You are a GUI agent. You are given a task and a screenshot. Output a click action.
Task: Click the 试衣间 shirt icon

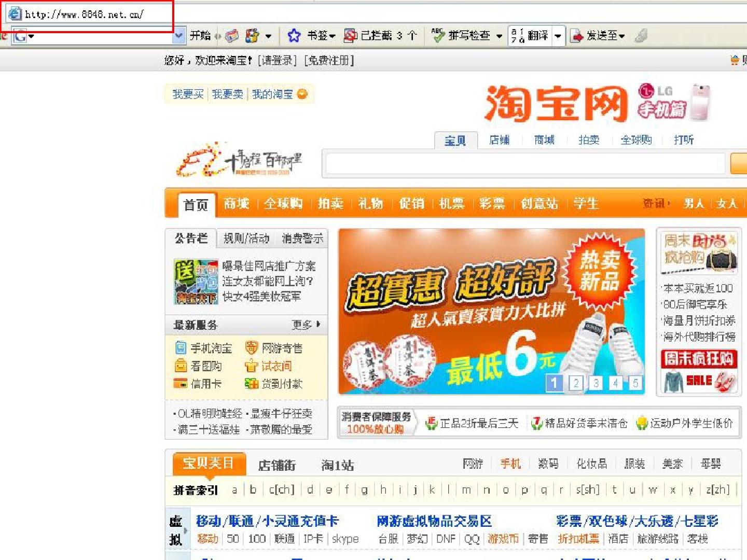[251, 366]
